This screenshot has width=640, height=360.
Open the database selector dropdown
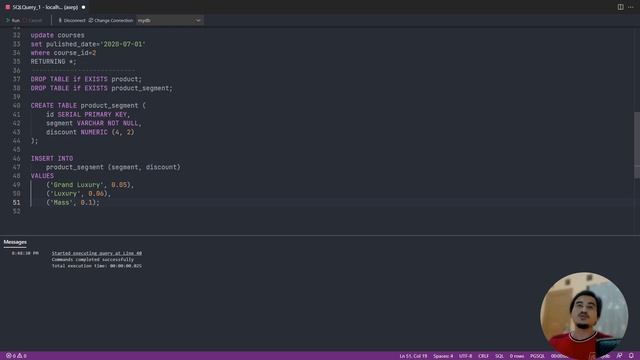click(x=170, y=20)
